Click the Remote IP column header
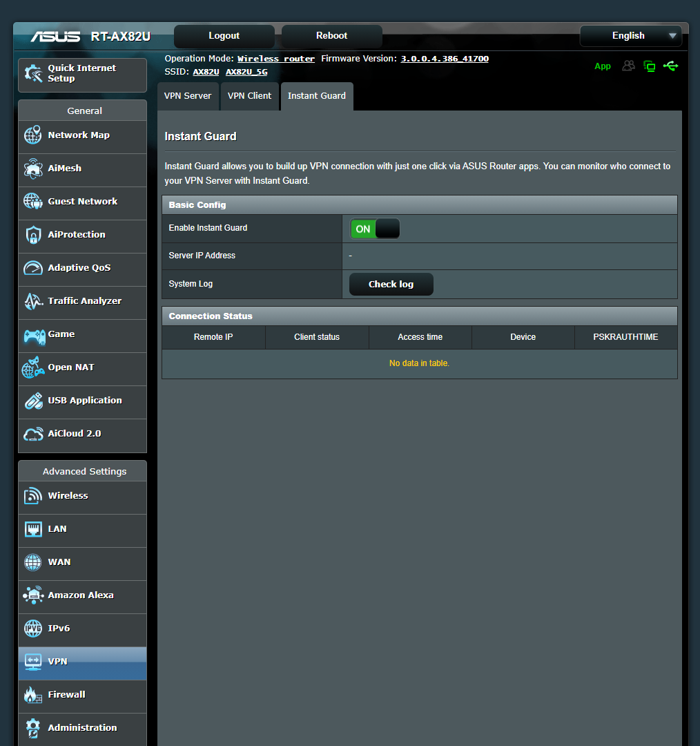This screenshot has width=700, height=746. click(x=213, y=337)
